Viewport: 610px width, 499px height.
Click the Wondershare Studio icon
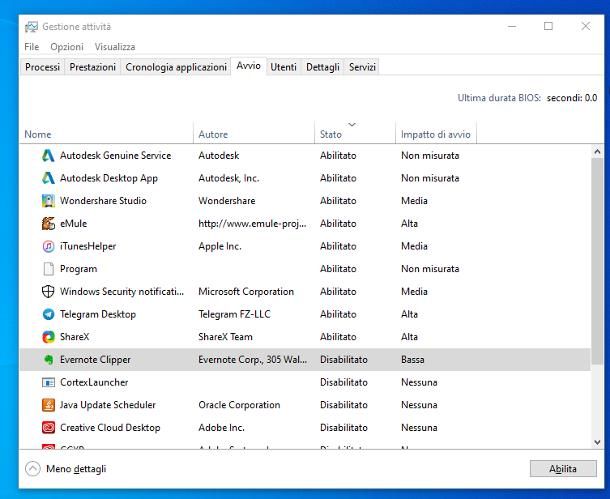point(48,201)
